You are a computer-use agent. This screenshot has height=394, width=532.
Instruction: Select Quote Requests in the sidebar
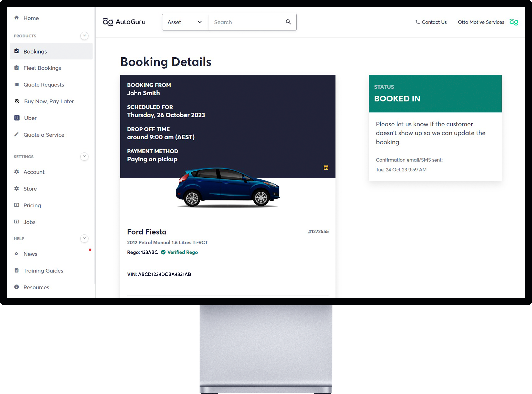44,84
